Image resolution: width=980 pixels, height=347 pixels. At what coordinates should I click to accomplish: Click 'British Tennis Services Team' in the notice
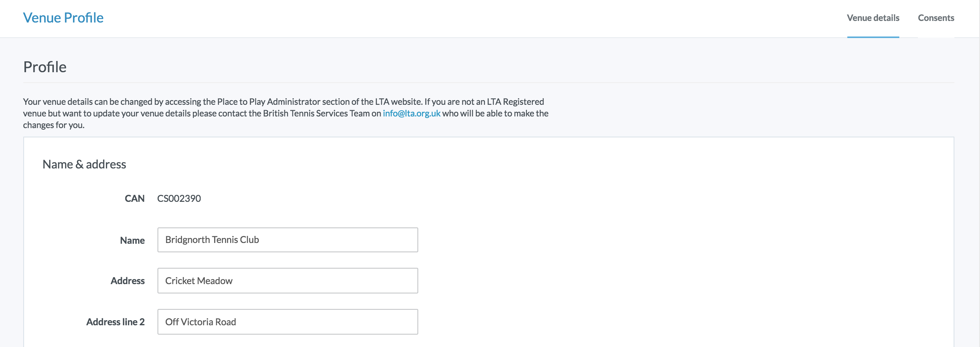point(316,113)
